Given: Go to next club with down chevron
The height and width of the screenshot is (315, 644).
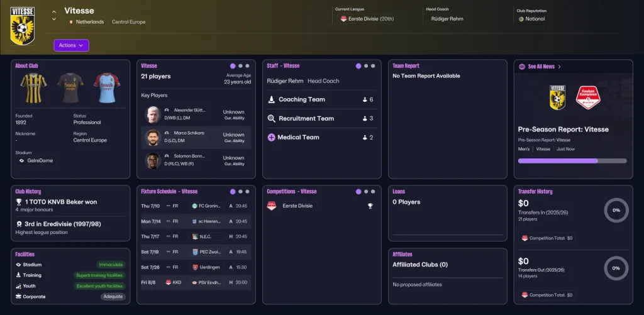Looking at the screenshot, I should coord(54,19).
